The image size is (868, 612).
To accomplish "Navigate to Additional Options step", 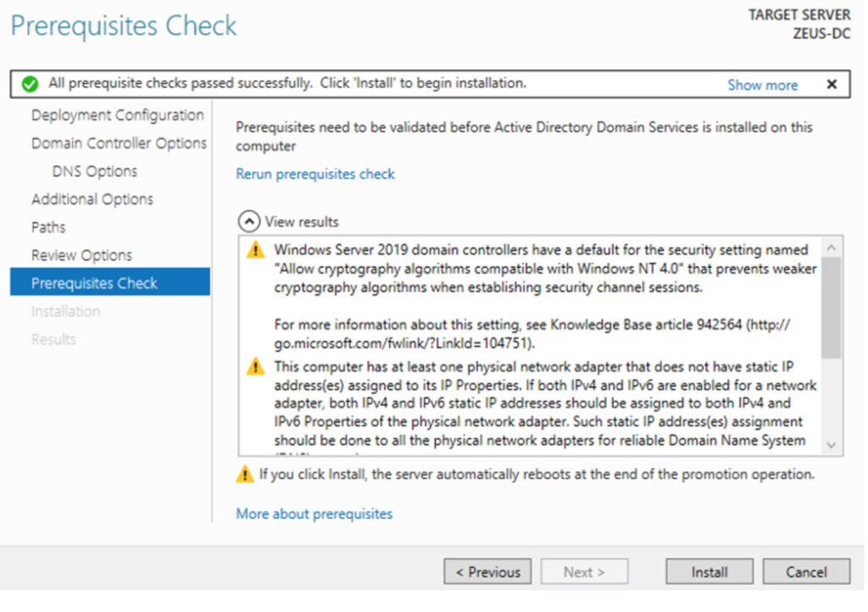I will click(92, 199).
